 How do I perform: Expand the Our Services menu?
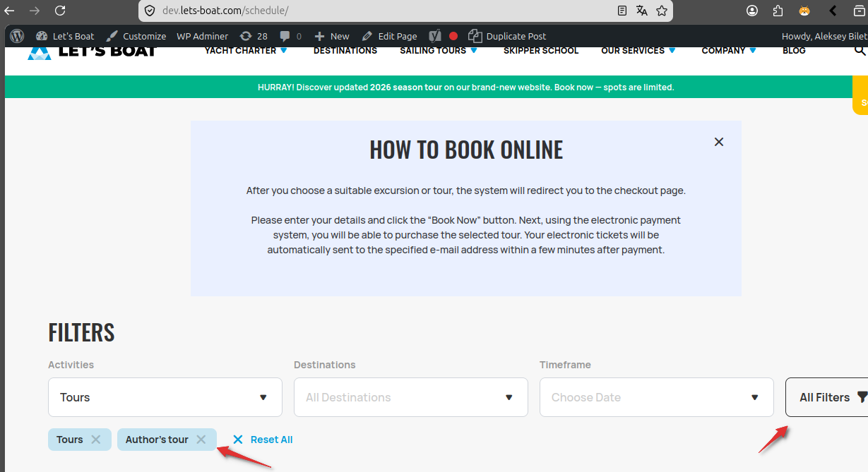tap(638, 51)
